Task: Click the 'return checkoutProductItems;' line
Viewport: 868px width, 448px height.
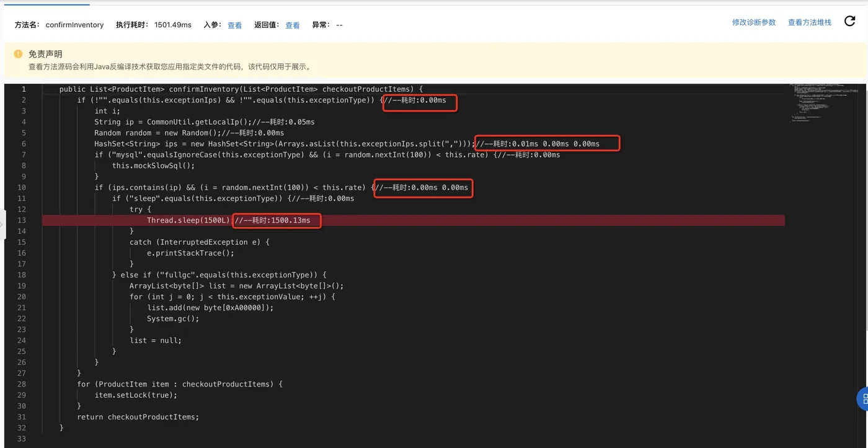Action: click(138, 417)
